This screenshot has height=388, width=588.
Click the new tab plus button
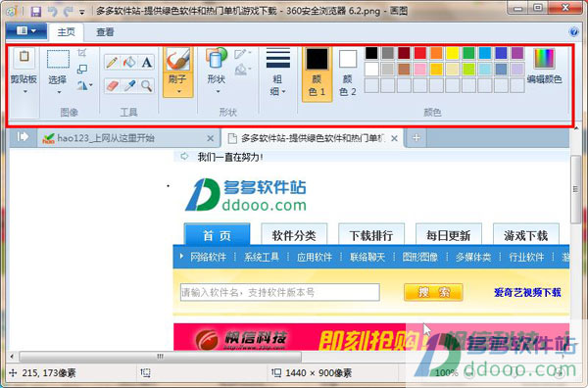416,138
